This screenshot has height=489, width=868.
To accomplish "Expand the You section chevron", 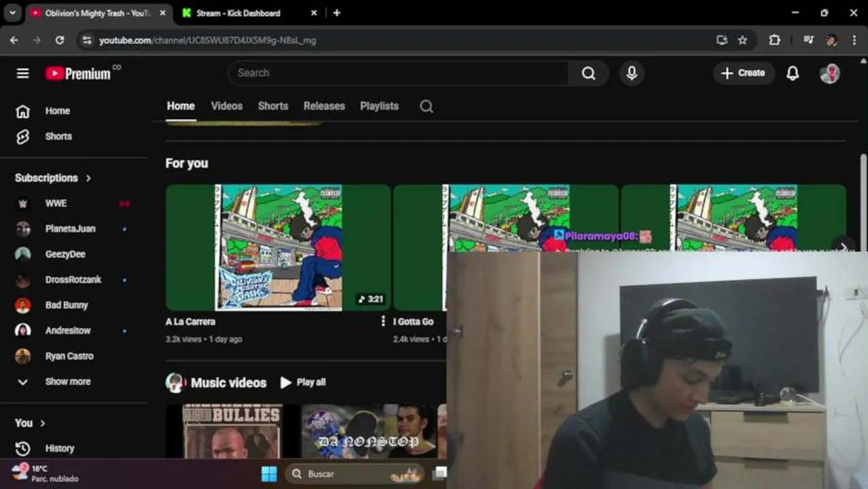I will coord(42,423).
